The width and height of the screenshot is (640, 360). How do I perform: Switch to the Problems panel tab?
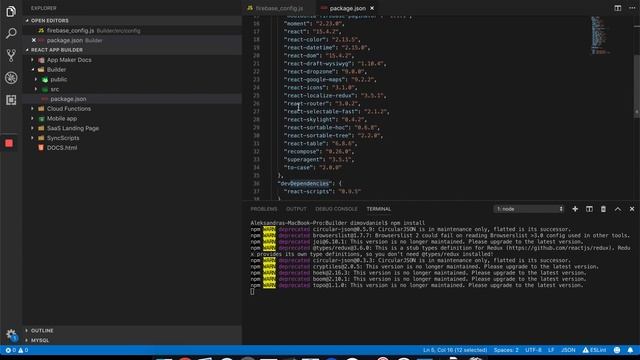point(264,209)
